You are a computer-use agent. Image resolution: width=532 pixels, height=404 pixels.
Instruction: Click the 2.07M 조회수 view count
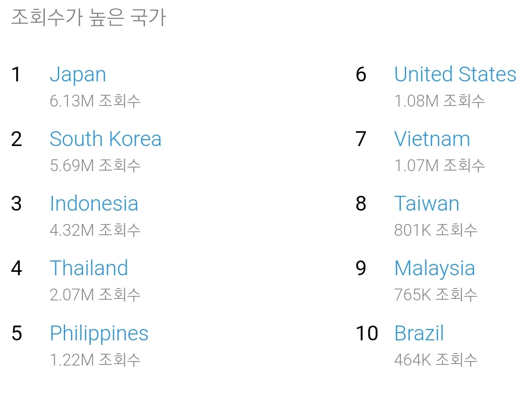(95, 295)
